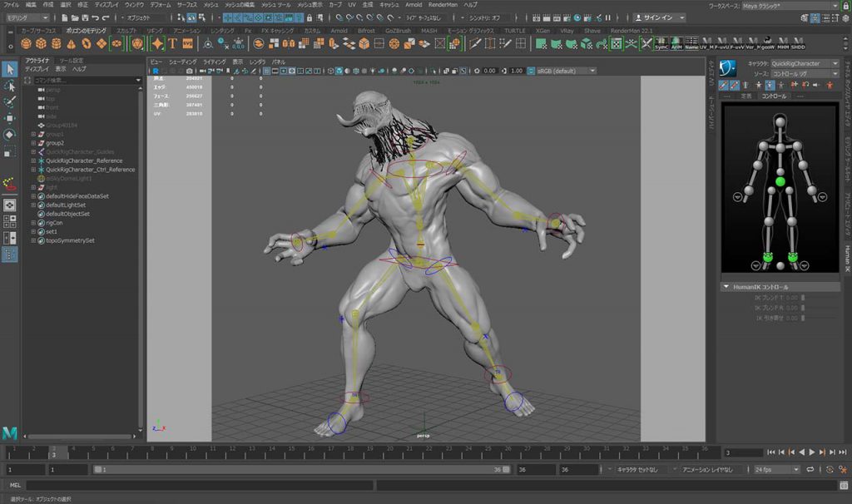Expand QuickRigCharacter_Reference in the Outliner
This screenshot has width=852, height=504.
(33, 161)
